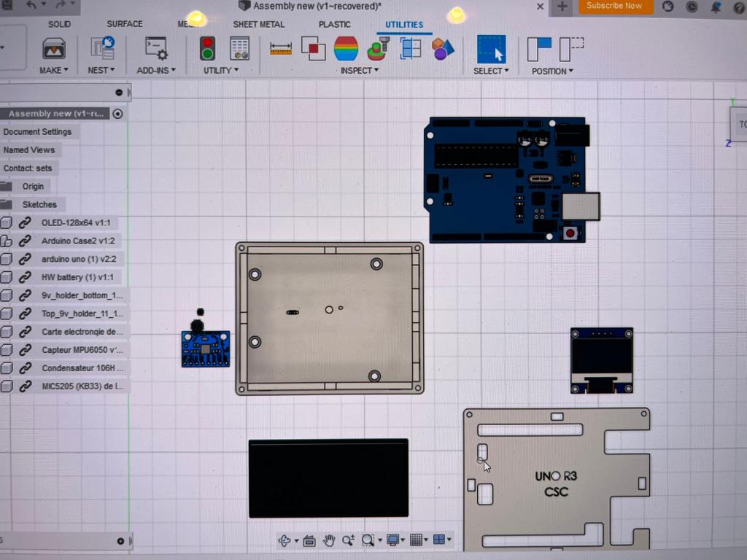
Task: Click the Orbit icon in the navigation bar
Action: (285, 540)
